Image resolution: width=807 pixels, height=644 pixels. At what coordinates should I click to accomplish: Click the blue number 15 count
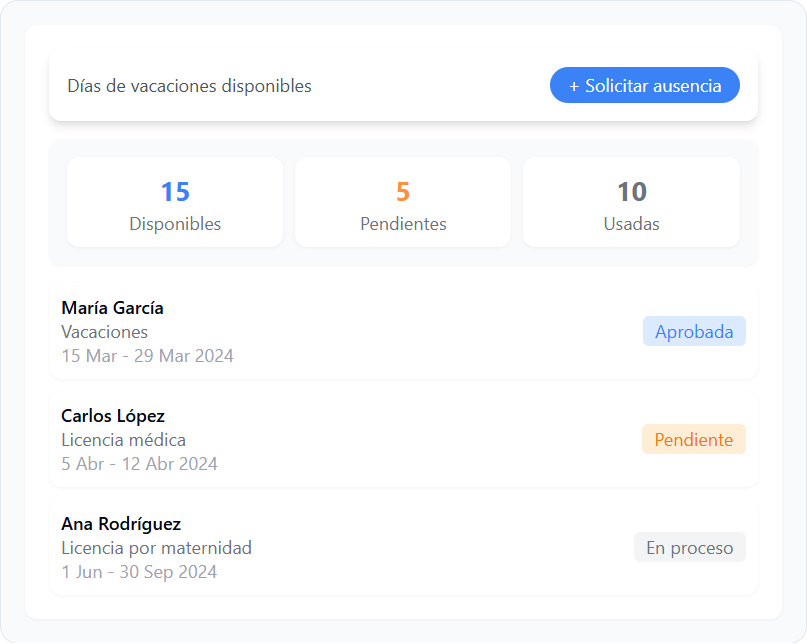click(x=175, y=192)
